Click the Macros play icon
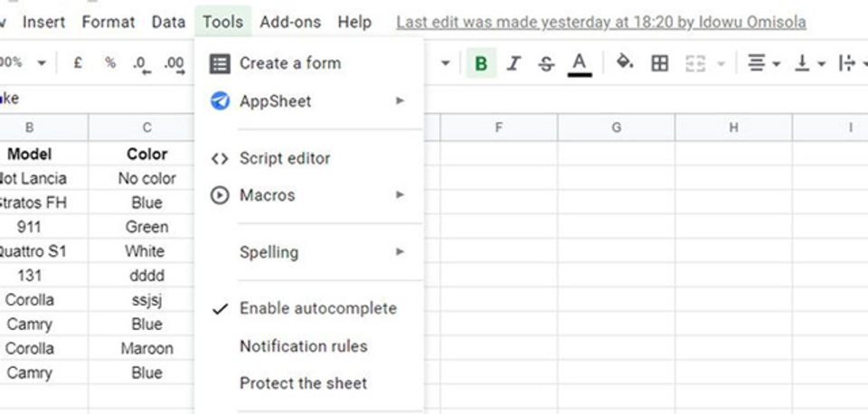Image resolution: width=868 pixels, height=414 pixels. coord(220,195)
